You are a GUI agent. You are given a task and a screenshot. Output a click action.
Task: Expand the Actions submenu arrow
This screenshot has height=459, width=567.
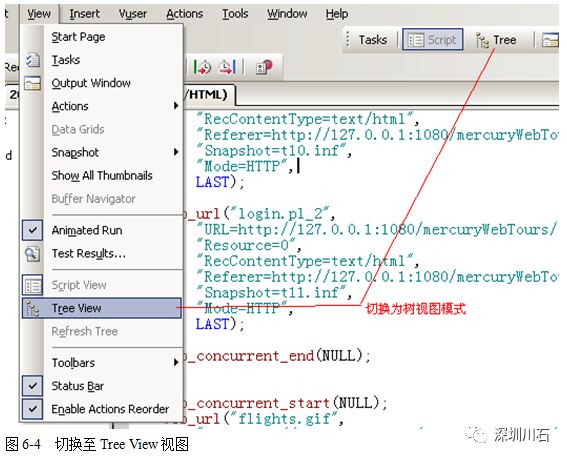coord(176,106)
